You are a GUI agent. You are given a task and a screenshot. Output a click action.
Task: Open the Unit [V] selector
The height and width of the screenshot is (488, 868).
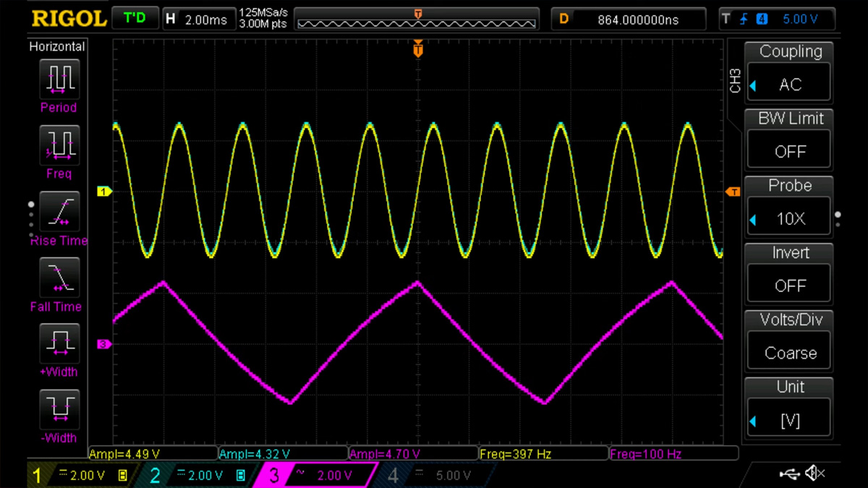pos(789,420)
